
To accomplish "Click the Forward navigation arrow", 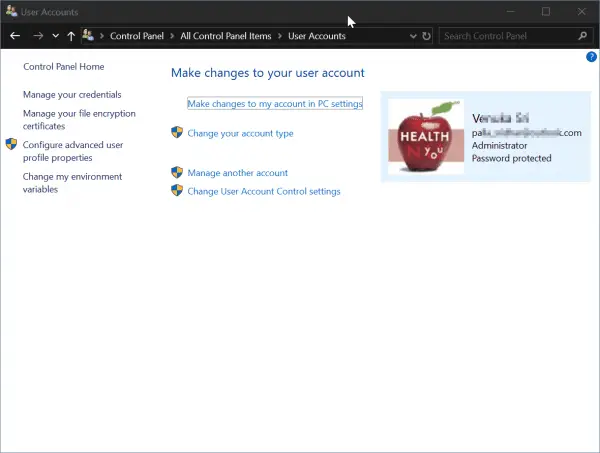I will (38, 36).
